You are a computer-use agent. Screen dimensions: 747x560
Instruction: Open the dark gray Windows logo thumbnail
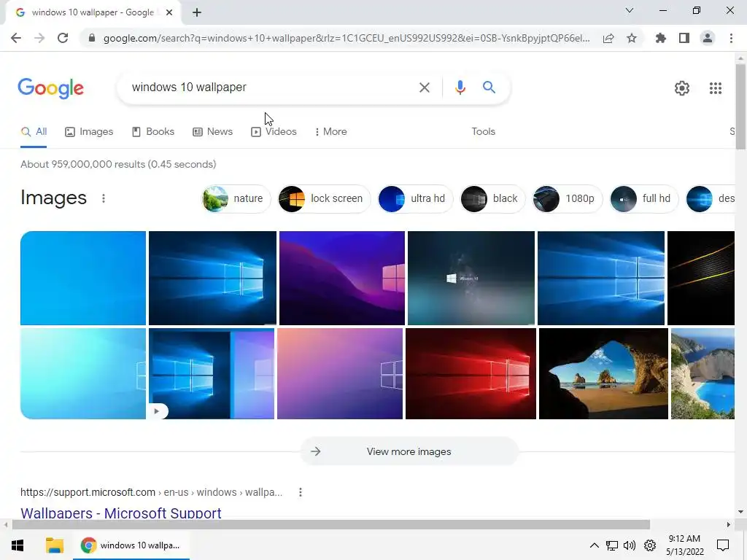(471, 278)
